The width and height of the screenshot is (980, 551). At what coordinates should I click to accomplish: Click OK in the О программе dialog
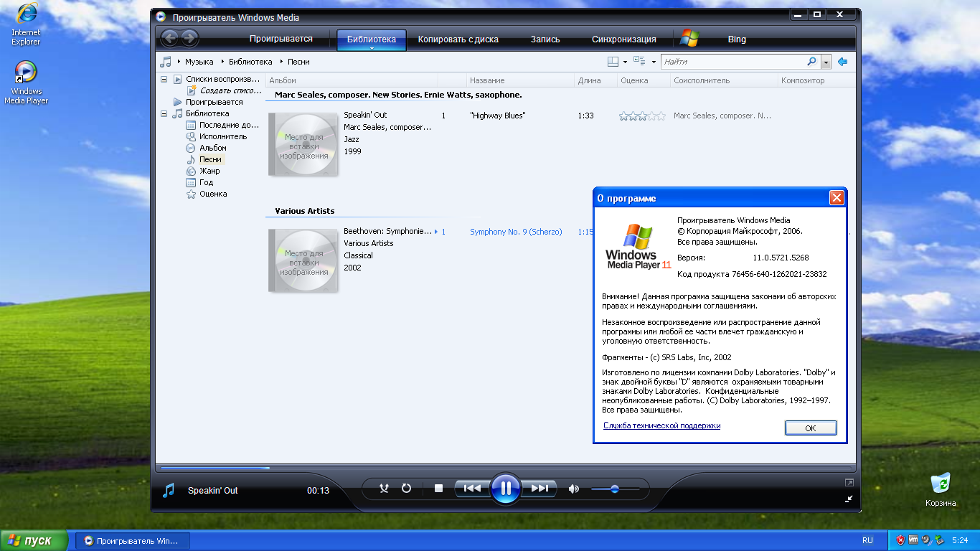click(811, 428)
